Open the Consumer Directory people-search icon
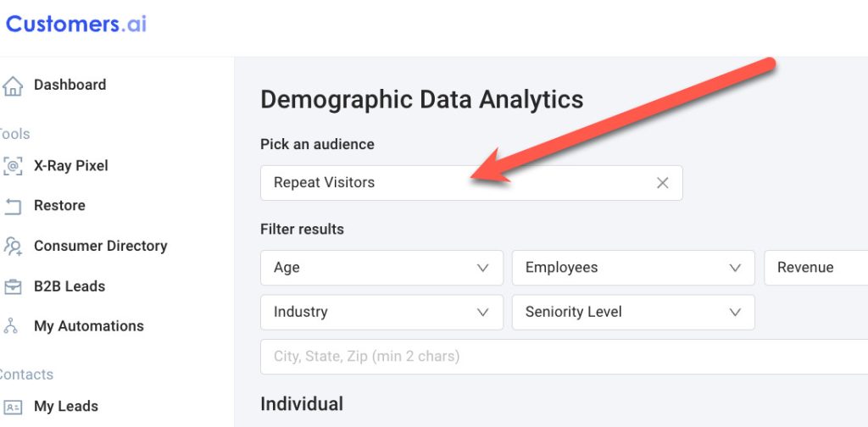868x427 pixels. (x=12, y=247)
